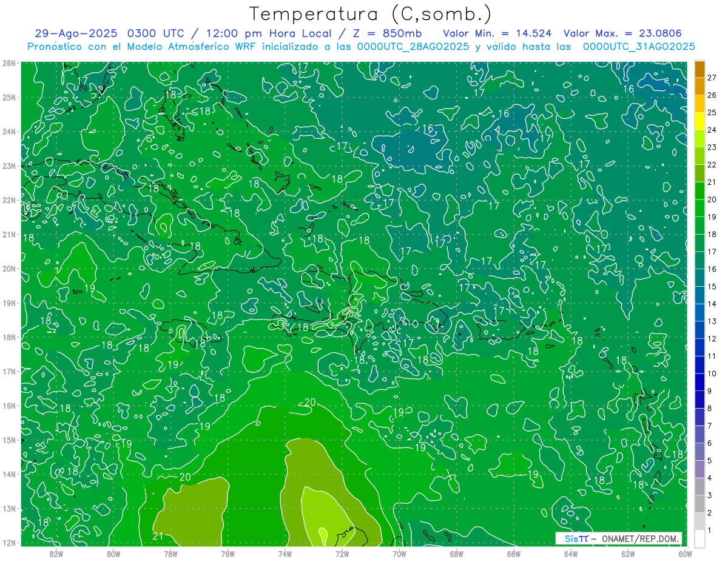
Task: Click the legend value 23
Action: click(712, 147)
